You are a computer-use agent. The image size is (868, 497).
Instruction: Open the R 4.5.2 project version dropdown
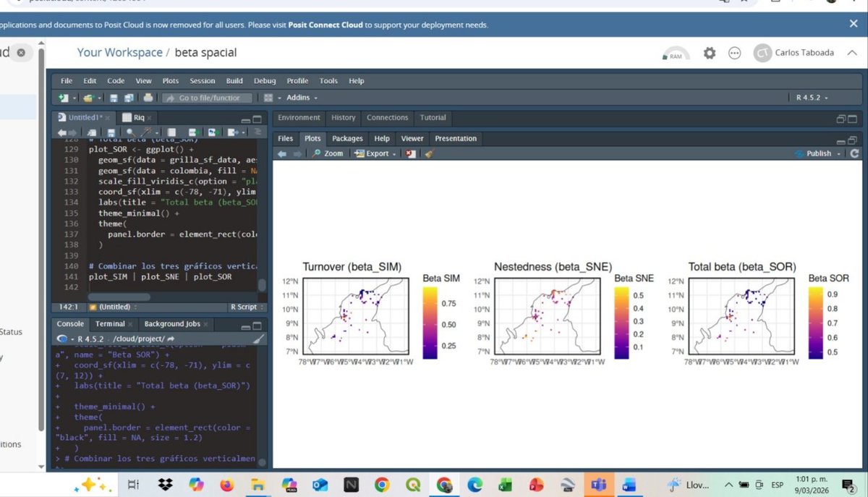tap(812, 98)
